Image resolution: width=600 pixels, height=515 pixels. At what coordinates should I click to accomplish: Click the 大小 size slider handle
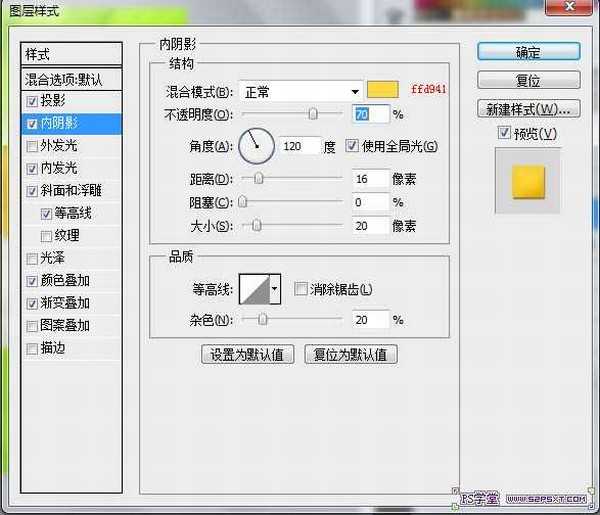pyautogui.click(x=257, y=225)
